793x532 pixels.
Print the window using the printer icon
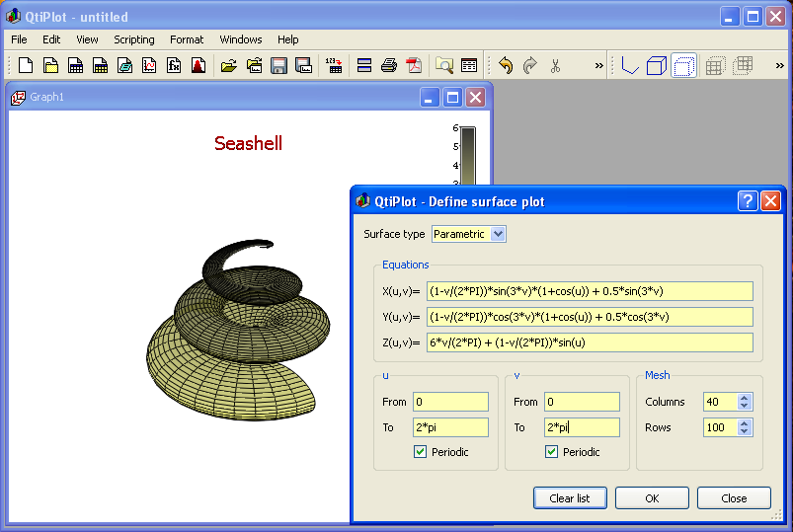(x=389, y=66)
